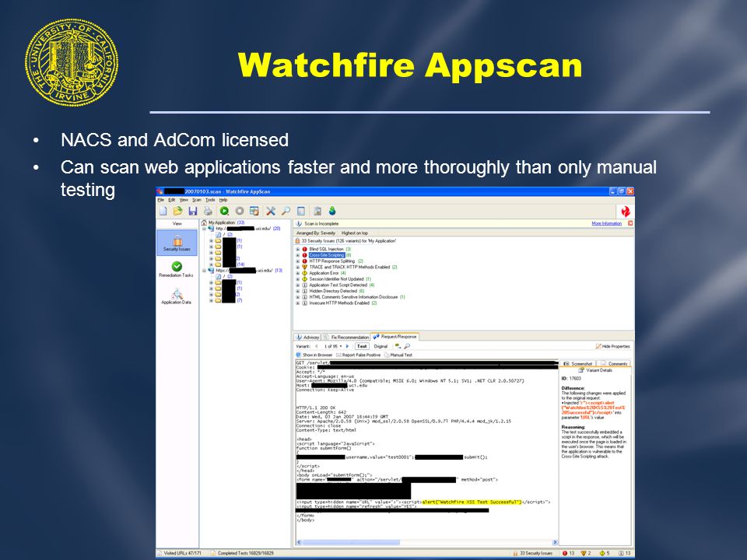
Task: Open scan configuration wrench icon
Action: coord(271,211)
